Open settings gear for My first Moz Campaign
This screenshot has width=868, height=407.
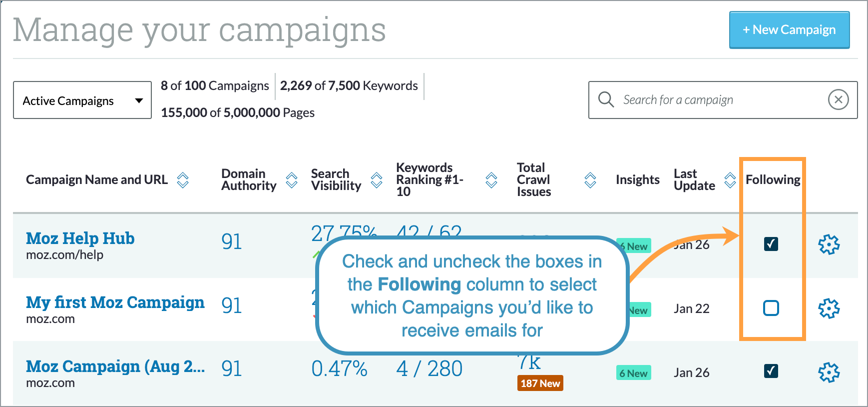[829, 308]
